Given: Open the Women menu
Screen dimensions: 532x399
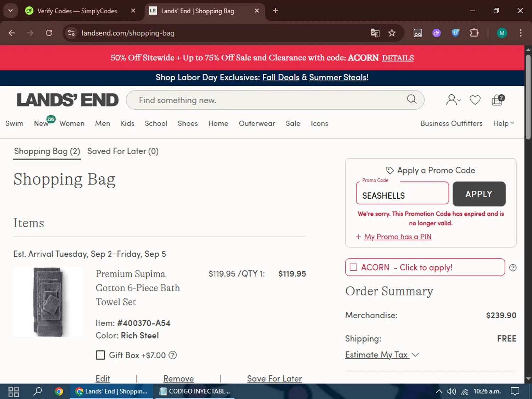Looking at the screenshot, I should pos(72,123).
